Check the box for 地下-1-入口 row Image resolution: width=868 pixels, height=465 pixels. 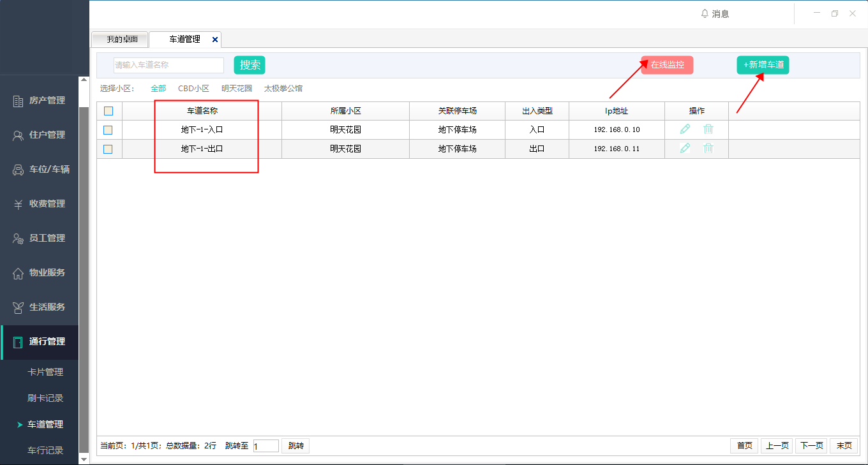[x=108, y=129]
